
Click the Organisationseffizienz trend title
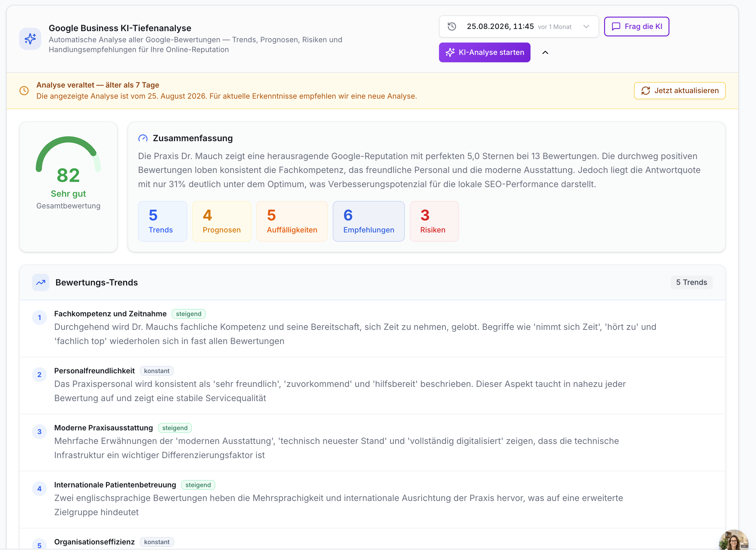(x=94, y=542)
